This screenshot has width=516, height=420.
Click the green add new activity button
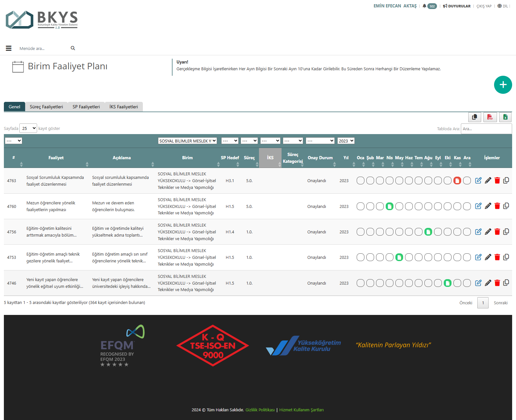point(503,85)
